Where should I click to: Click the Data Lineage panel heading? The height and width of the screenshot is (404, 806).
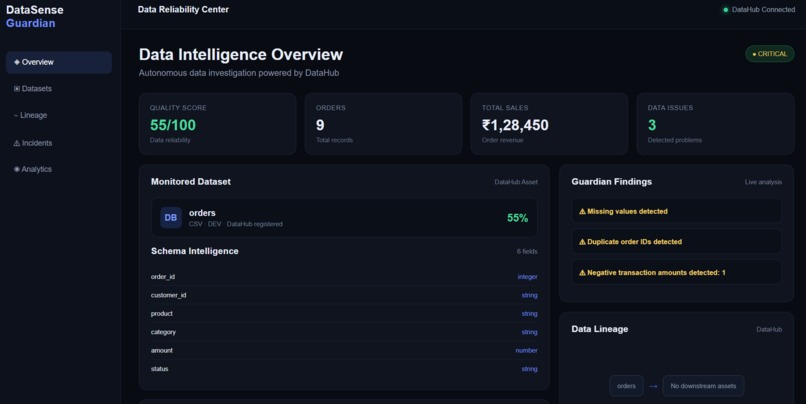(600, 329)
